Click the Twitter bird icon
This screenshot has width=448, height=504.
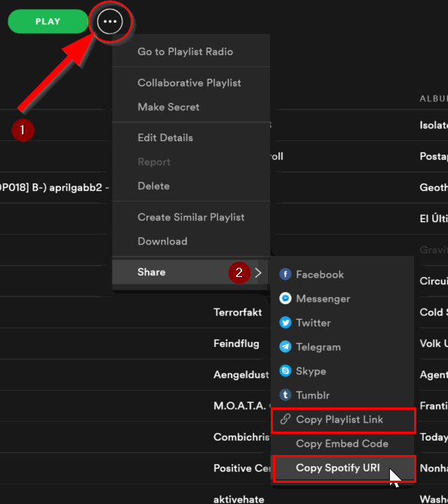[285, 322]
